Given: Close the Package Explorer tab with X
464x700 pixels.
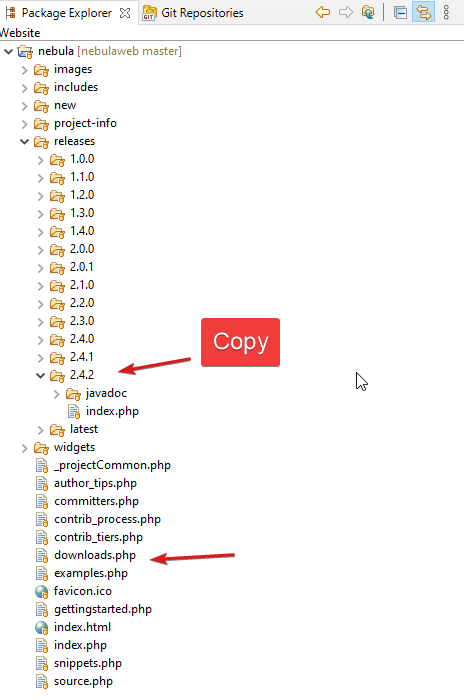Looking at the screenshot, I should tap(125, 13).
